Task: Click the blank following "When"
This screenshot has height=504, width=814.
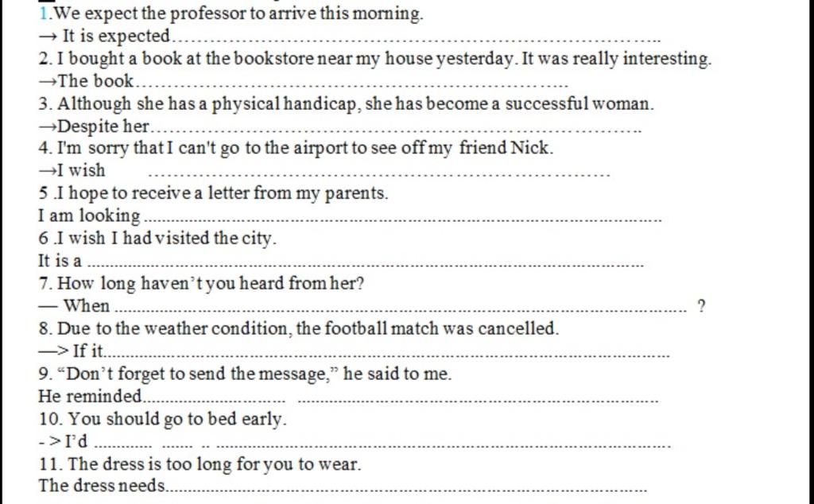Action: (x=401, y=308)
